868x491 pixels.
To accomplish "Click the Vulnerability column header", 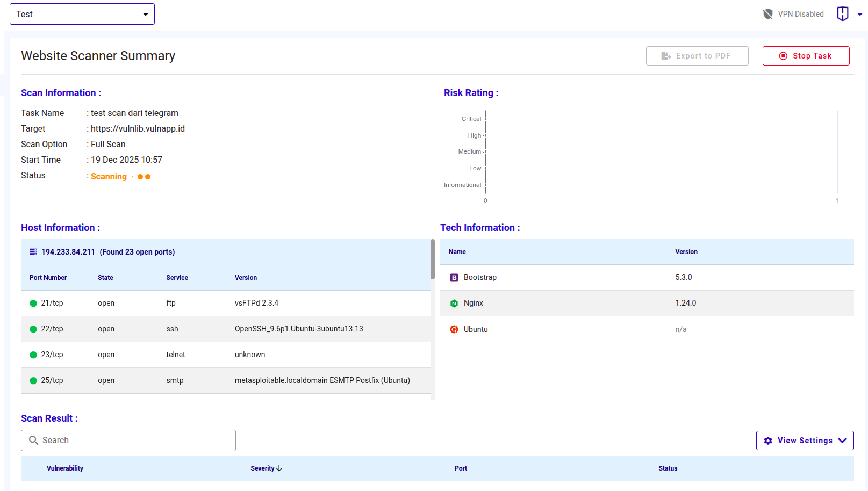I will [x=65, y=468].
